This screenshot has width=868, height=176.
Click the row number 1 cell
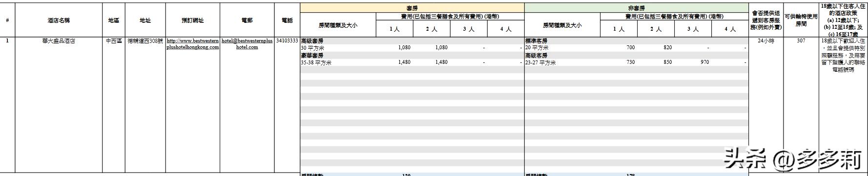click(7, 41)
